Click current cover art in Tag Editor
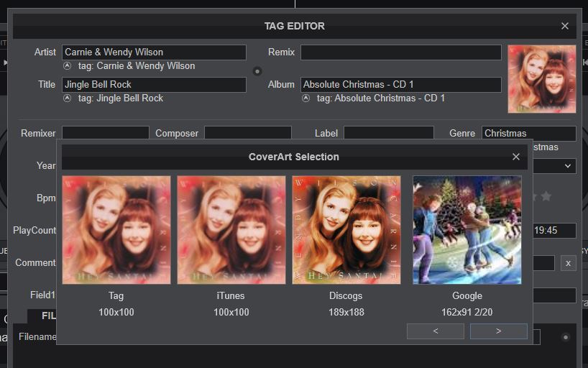The width and height of the screenshot is (588, 368). pos(542,79)
